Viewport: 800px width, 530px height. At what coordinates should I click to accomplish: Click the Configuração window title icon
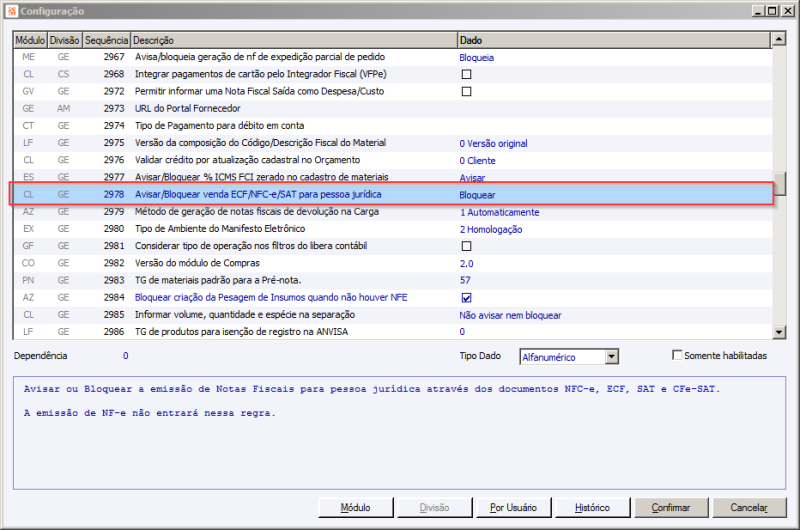12,11
